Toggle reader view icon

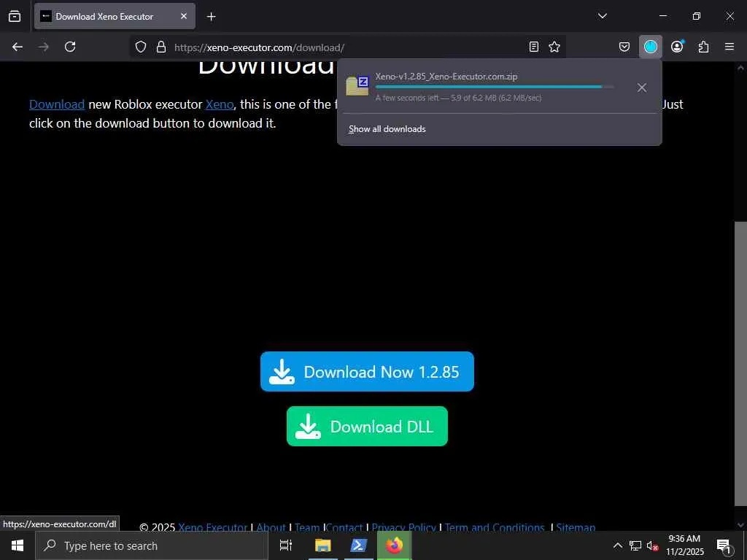(534, 47)
